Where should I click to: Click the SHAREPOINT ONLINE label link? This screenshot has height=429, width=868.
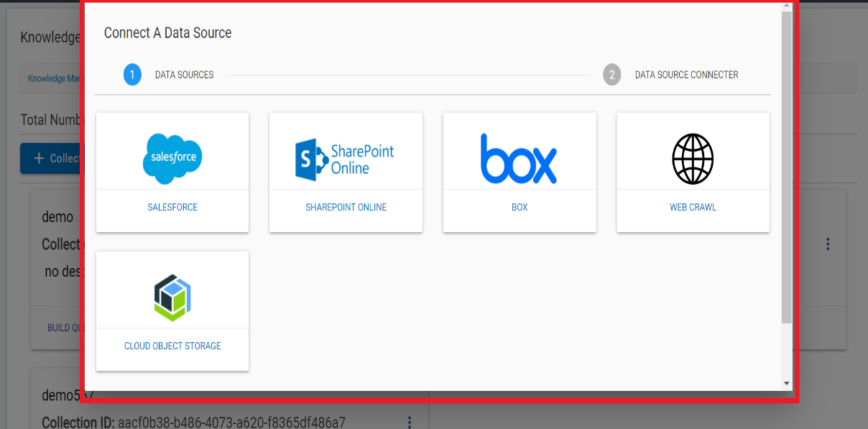pos(346,207)
